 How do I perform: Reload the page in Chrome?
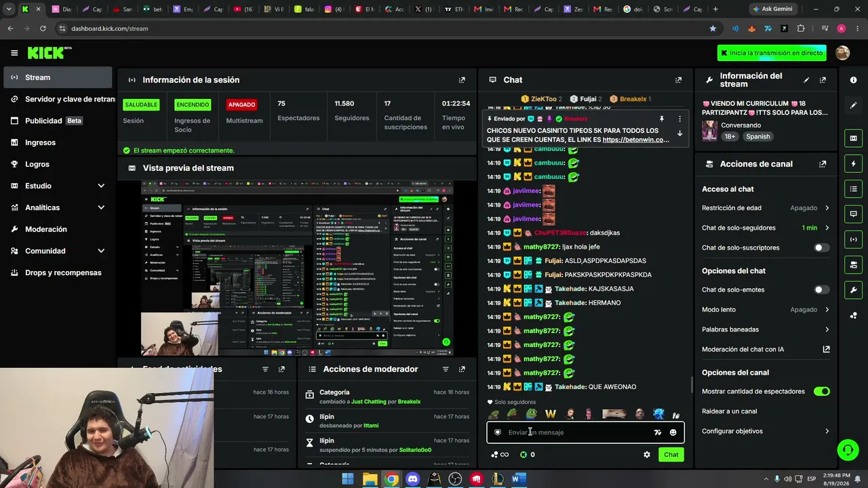(x=43, y=28)
